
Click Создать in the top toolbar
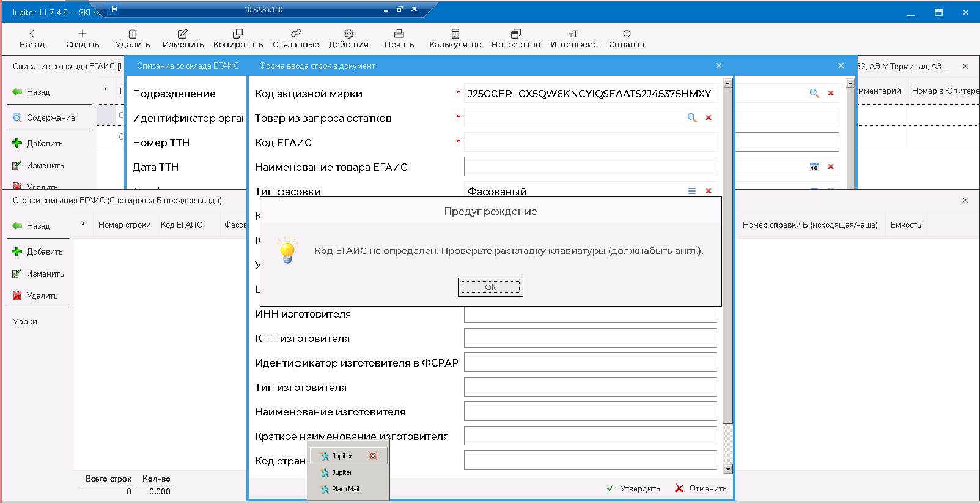(x=83, y=39)
